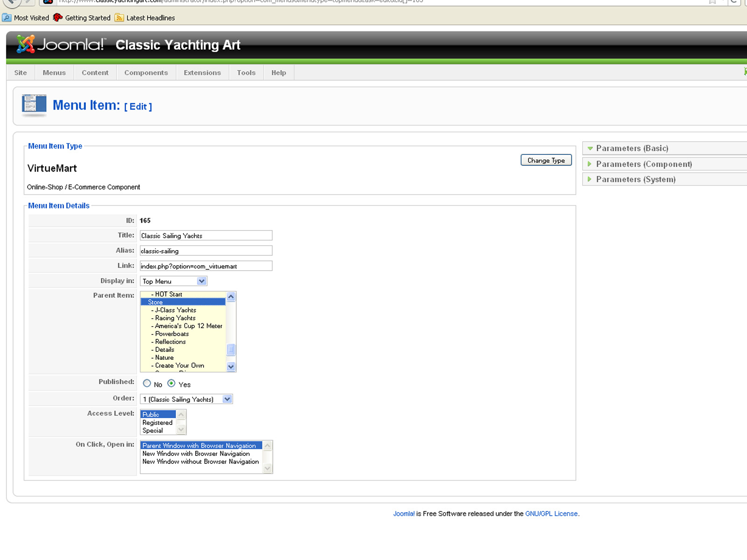Open the Site menu
747x560 pixels.
pyautogui.click(x=21, y=72)
